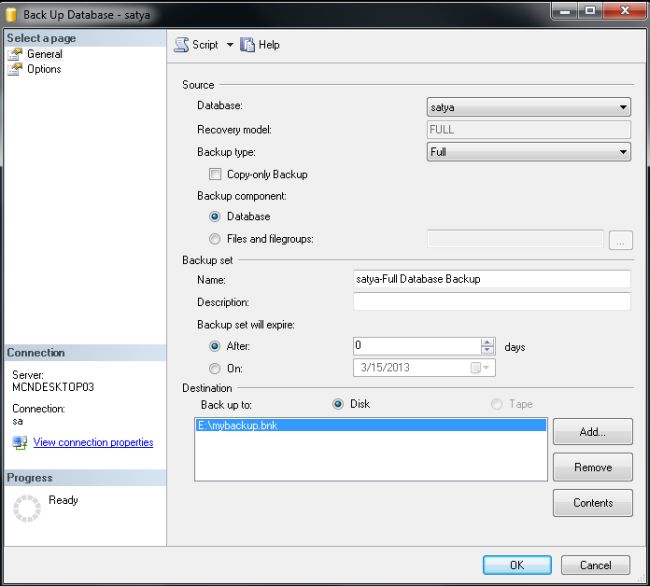This screenshot has width=650, height=586.
Task: Click the OK button
Action: click(517, 565)
